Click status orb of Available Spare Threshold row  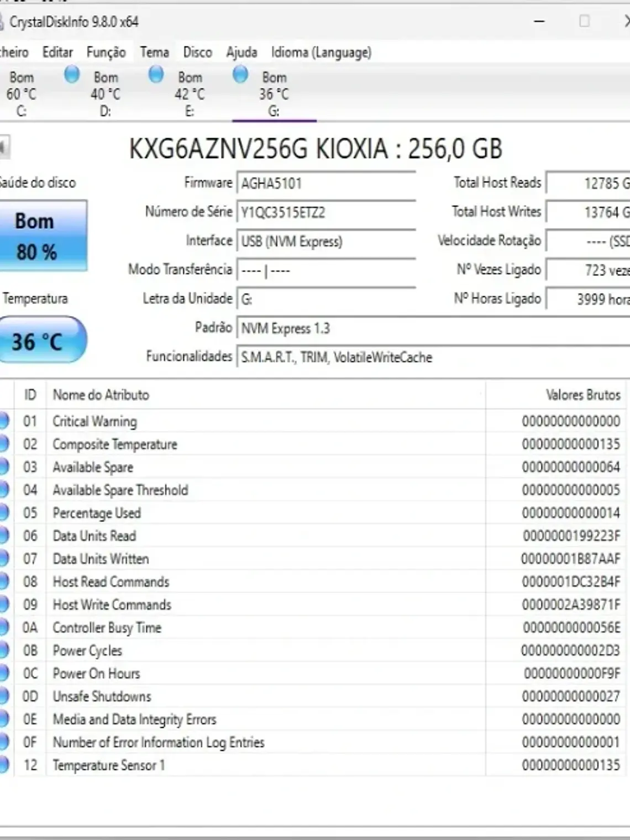coord(3,490)
